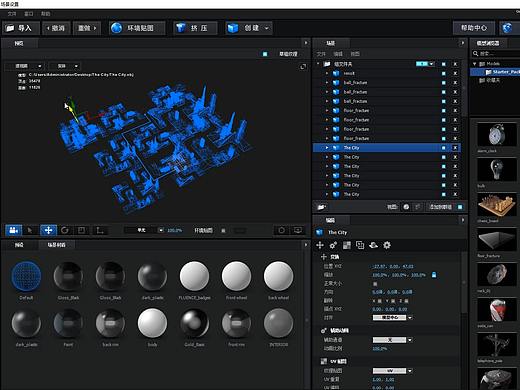Open the alignment (对齐) dropdown
520x390 pixels.
[x=393, y=318]
